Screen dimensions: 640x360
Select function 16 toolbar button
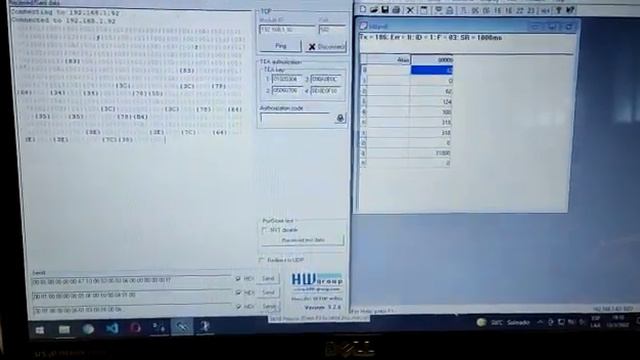point(508,11)
